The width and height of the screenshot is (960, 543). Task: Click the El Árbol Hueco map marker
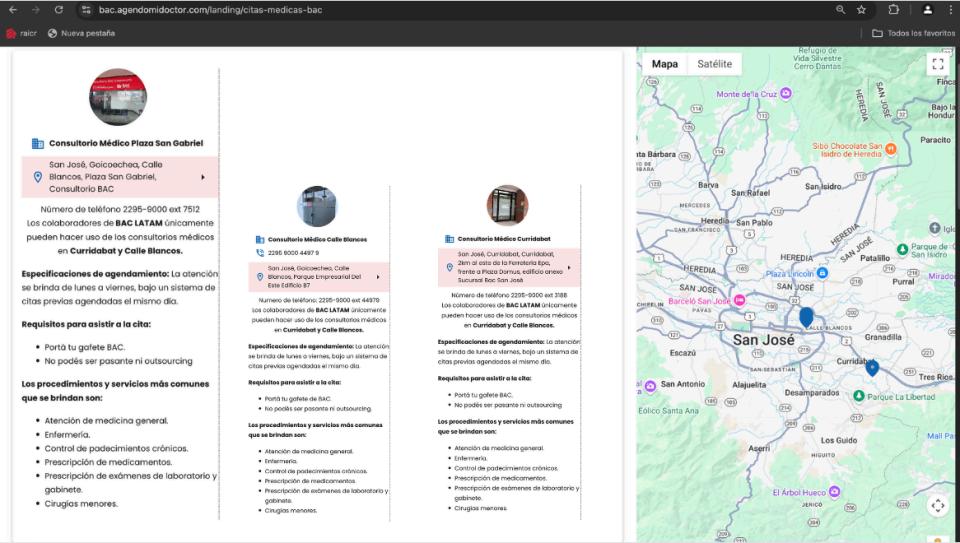click(x=834, y=492)
